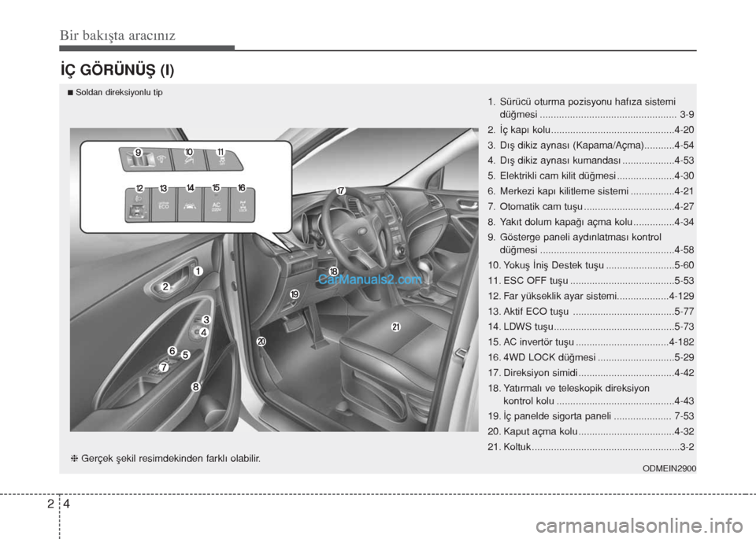Click the page reference '4-129'
This screenshot has width=756, height=539.
point(682,296)
